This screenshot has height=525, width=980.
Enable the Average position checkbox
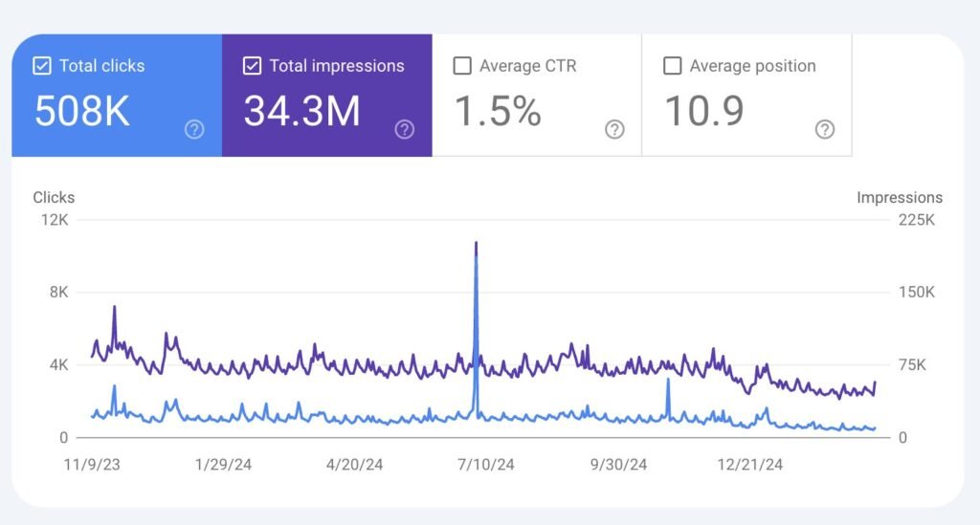tap(673, 66)
